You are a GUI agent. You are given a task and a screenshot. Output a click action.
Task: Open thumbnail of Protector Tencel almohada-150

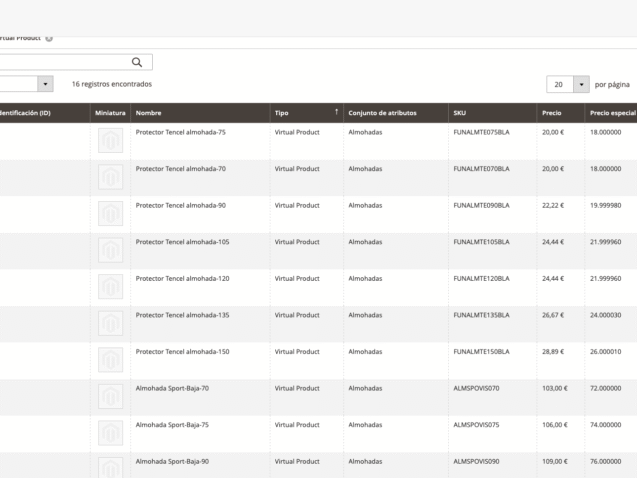[x=110, y=360]
